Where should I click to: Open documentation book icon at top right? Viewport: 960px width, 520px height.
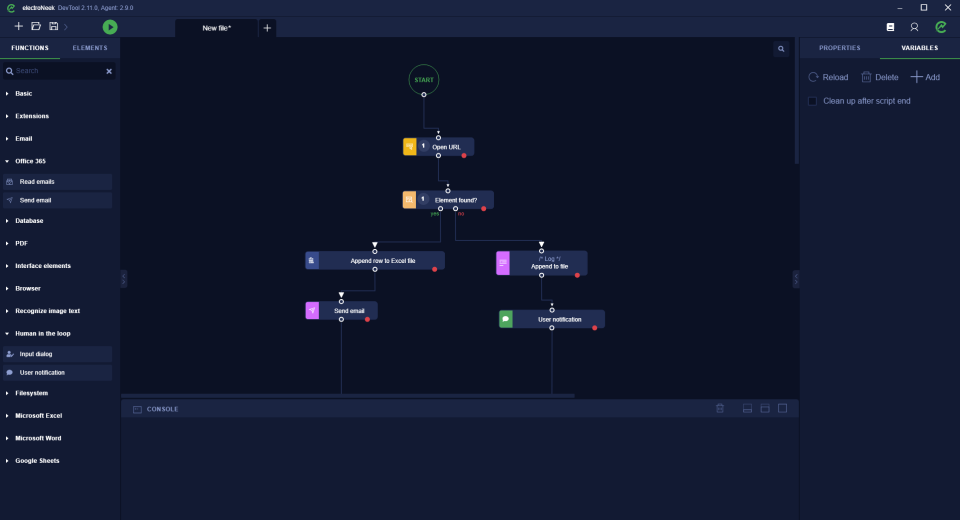(890, 27)
